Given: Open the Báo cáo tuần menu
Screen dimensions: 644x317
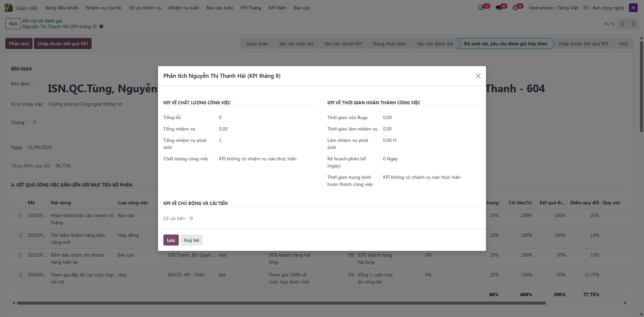Looking at the screenshot, I should [220, 8].
